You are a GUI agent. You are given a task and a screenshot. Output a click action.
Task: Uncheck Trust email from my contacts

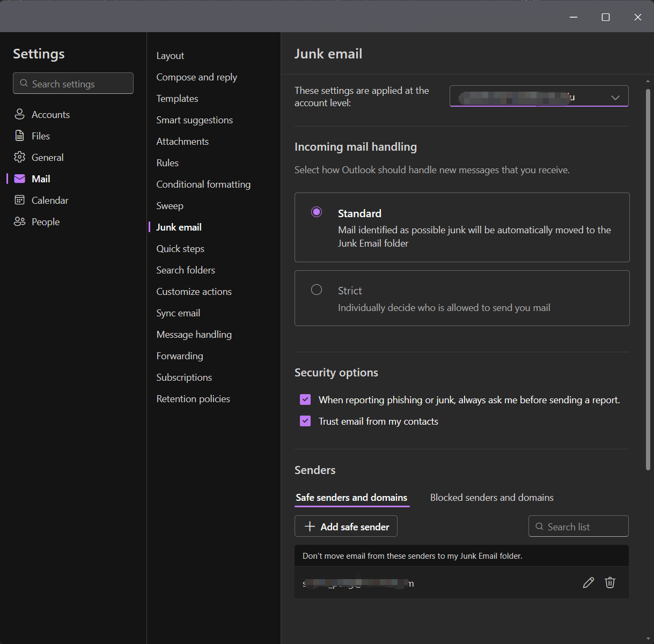pyautogui.click(x=305, y=421)
